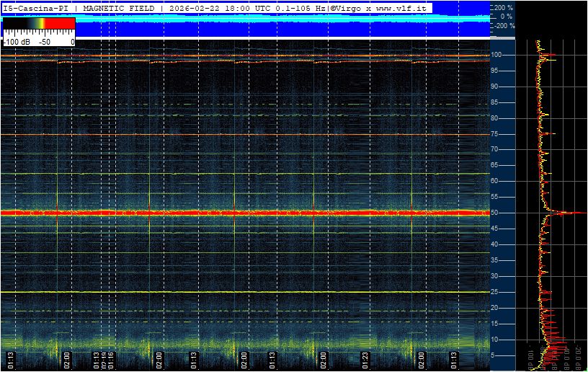The image size is (588, 372).
Task: Click the 50 Hz peak tip in the spectrum plot
Action: 585,213
